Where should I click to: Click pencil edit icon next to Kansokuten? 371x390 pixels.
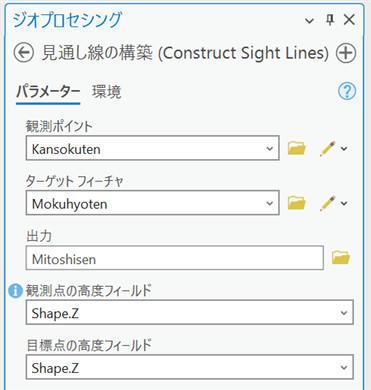click(x=327, y=148)
